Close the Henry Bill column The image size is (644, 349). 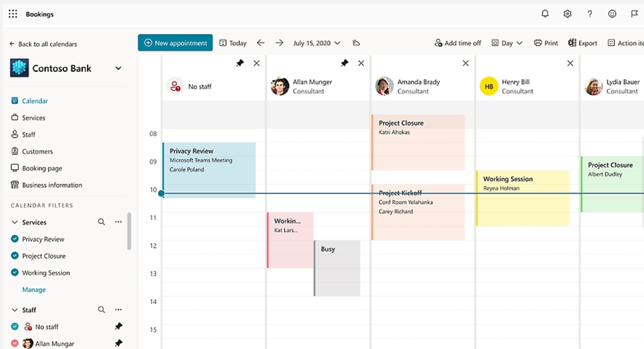click(570, 63)
